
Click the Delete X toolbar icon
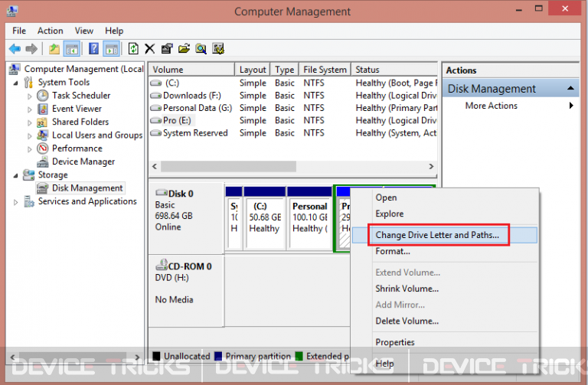pos(150,49)
